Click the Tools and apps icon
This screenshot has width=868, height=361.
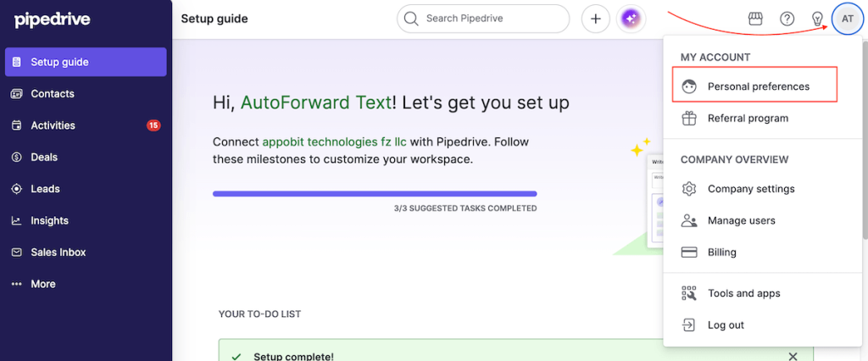point(688,293)
